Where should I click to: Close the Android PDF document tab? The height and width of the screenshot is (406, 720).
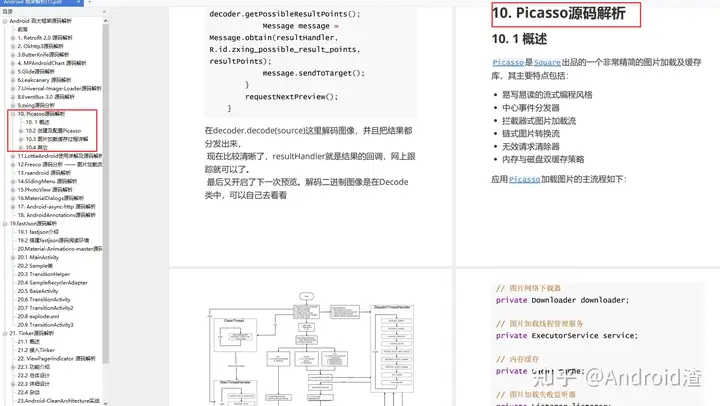click(x=79, y=2)
